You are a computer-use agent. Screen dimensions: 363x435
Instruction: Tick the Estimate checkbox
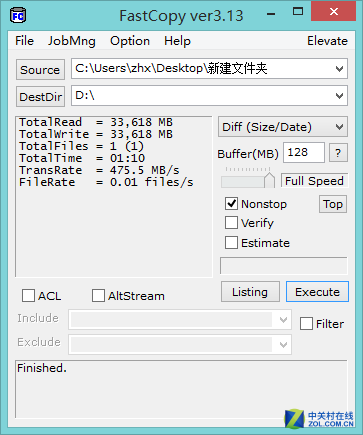click(x=231, y=243)
